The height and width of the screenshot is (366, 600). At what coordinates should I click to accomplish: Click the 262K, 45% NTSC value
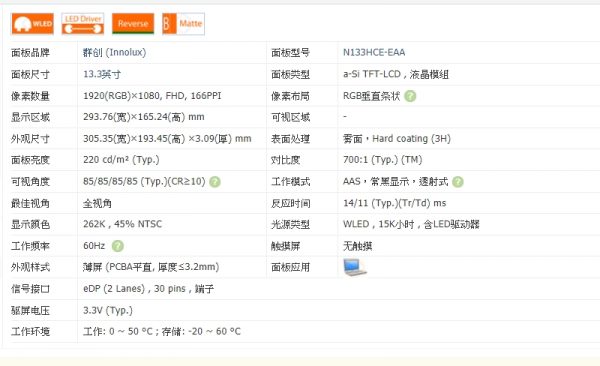[x=122, y=224]
